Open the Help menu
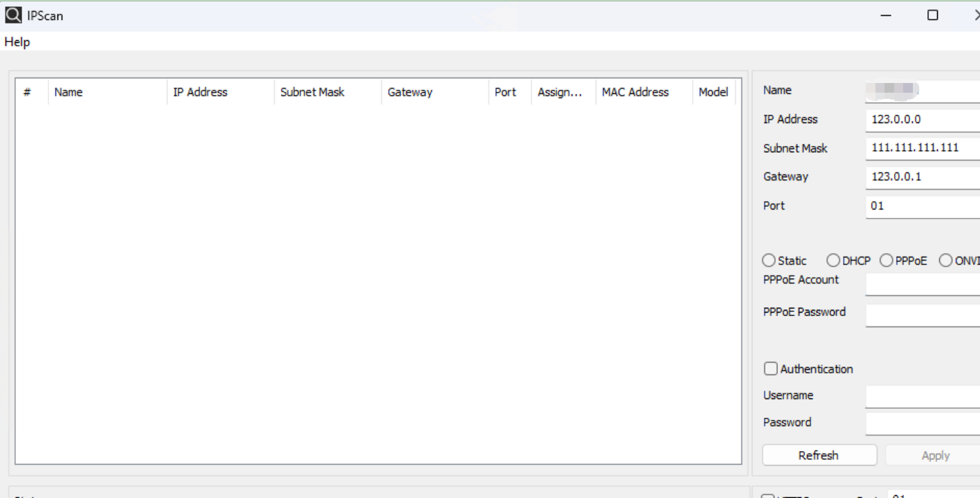 coord(17,41)
